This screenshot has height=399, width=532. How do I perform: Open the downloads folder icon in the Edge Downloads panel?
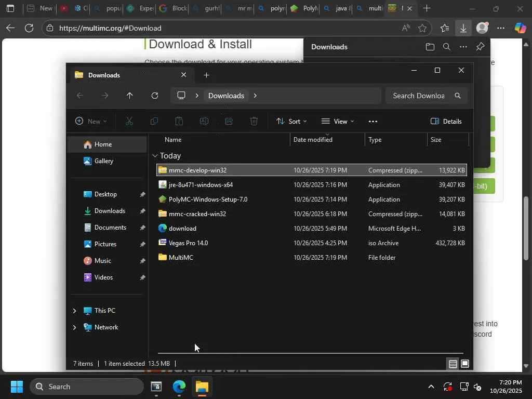[430, 47]
